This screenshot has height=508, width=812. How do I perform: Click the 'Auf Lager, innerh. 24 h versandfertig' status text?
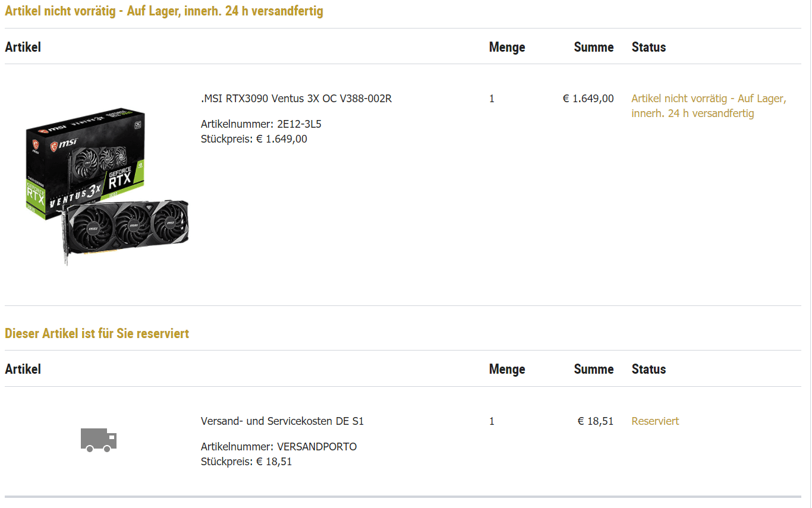coord(709,106)
